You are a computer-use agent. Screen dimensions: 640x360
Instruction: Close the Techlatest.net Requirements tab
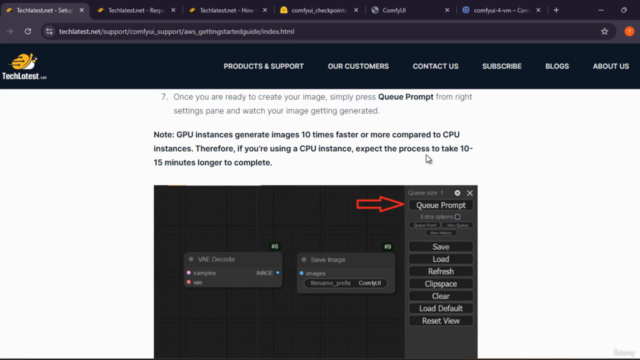(x=173, y=10)
